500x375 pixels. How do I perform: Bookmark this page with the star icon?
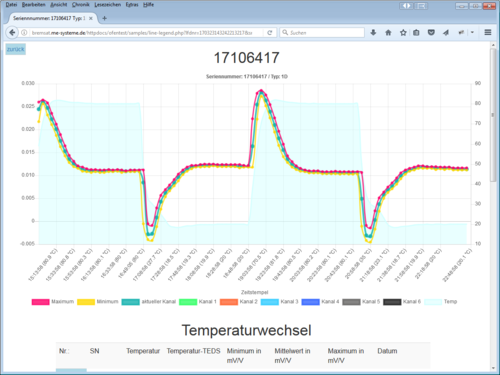click(x=403, y=32)
